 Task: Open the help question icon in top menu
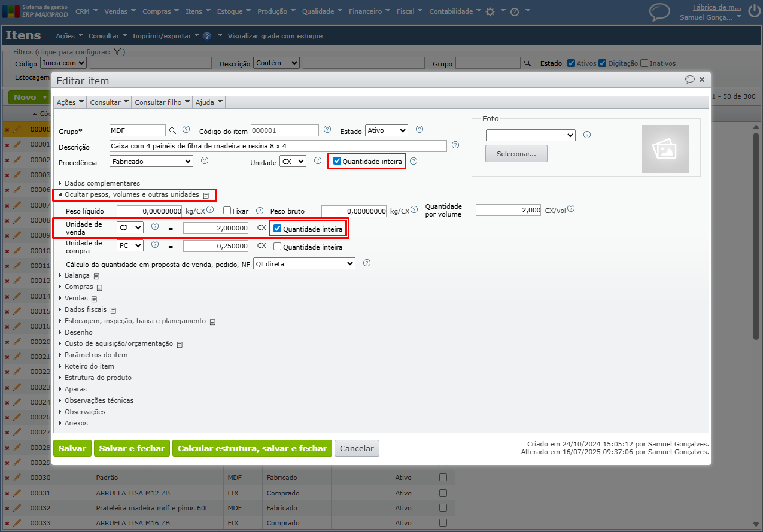[514, 11]
